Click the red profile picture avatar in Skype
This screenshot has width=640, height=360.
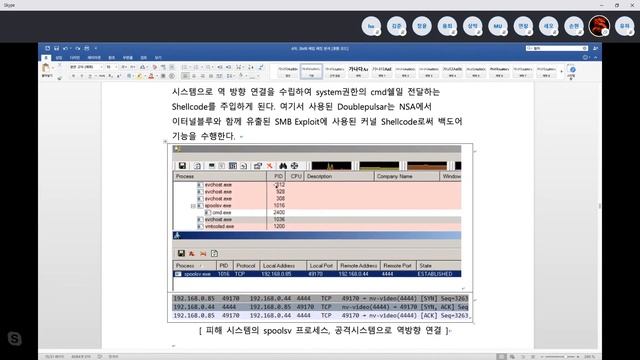(x=599, y=26)
